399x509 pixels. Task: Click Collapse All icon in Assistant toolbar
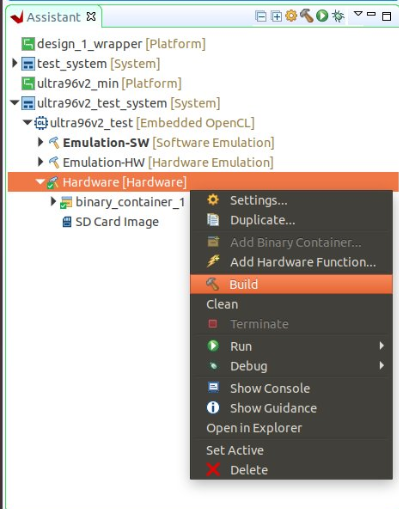261,16
